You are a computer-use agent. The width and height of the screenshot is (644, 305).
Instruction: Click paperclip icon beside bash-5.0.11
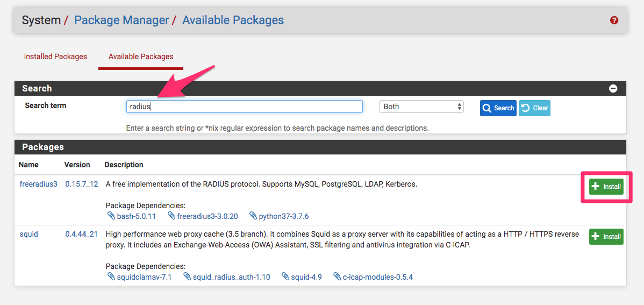pos(111,216)
